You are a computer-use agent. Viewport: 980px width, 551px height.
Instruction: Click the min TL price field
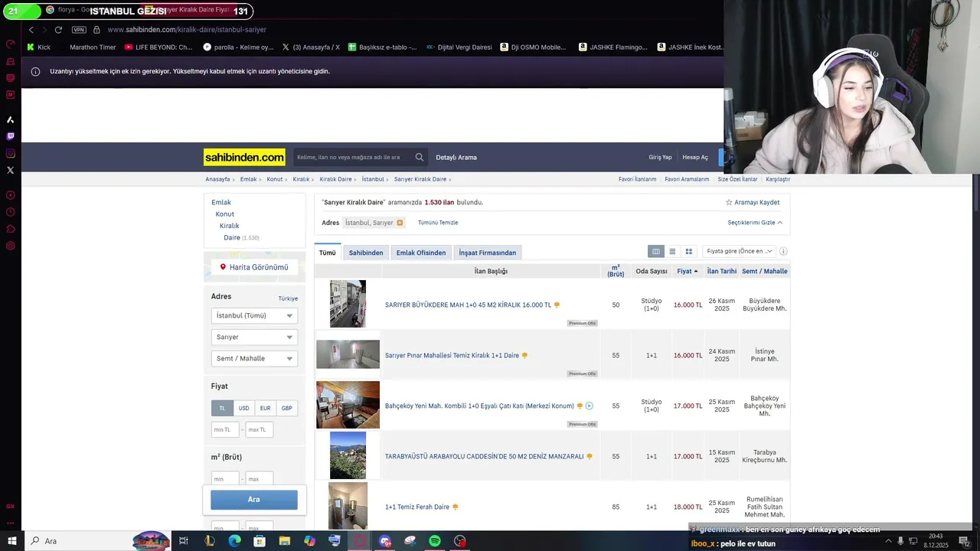(225, 429)
